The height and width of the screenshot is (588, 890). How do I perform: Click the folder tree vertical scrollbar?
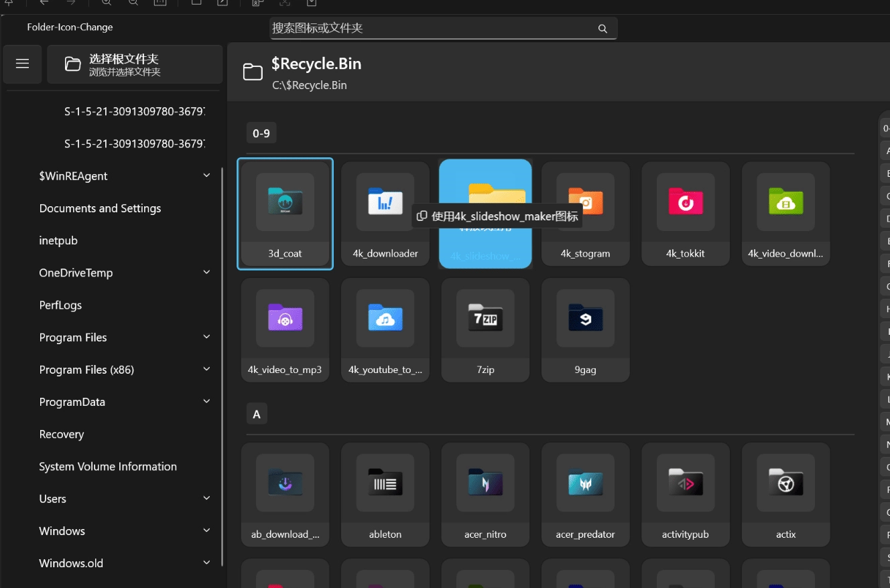pos(223,366)
